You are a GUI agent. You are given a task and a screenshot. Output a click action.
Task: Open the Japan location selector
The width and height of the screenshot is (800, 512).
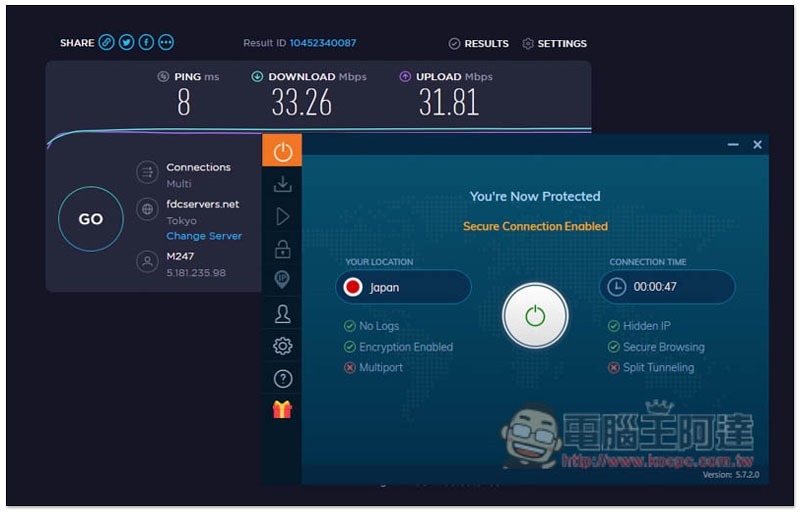pos(403,288)
